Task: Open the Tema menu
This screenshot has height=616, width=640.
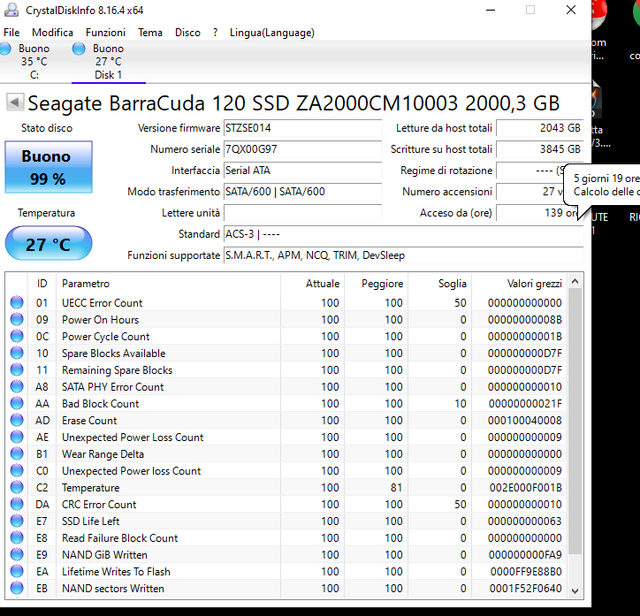Action: click(x=150, y=32)
